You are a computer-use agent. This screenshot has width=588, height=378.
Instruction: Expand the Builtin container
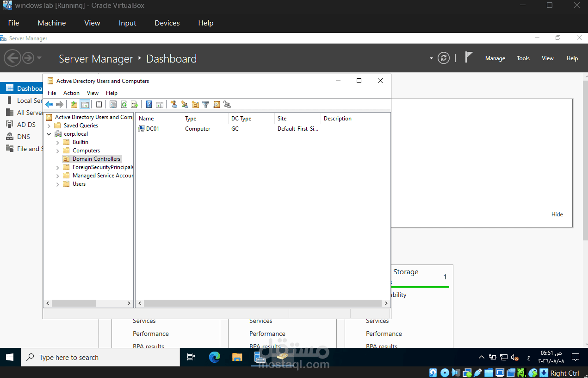[58, 142]
